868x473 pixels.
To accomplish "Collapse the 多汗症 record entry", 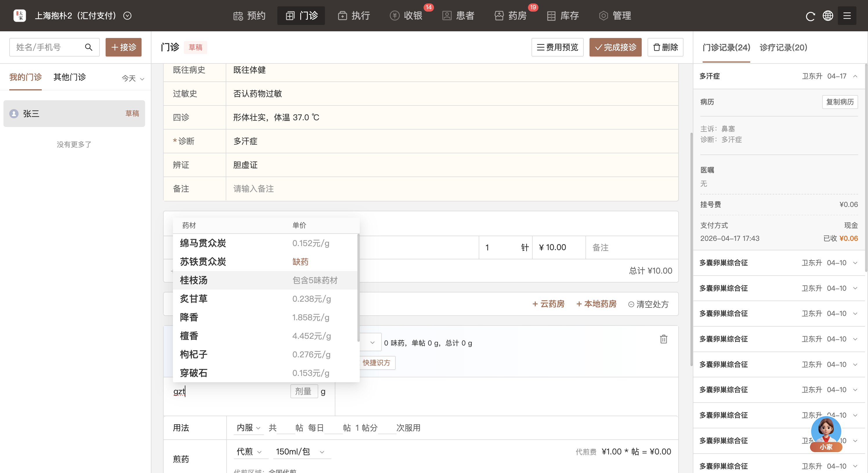I will (855, 76).
